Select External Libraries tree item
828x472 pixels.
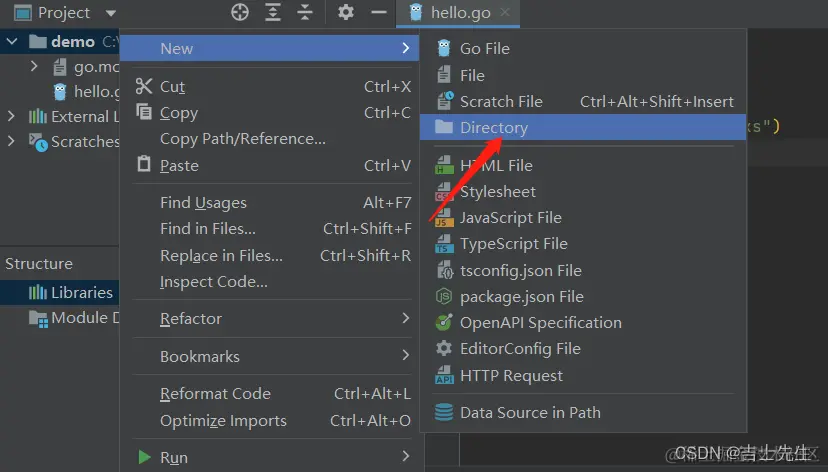click(74, 116)
